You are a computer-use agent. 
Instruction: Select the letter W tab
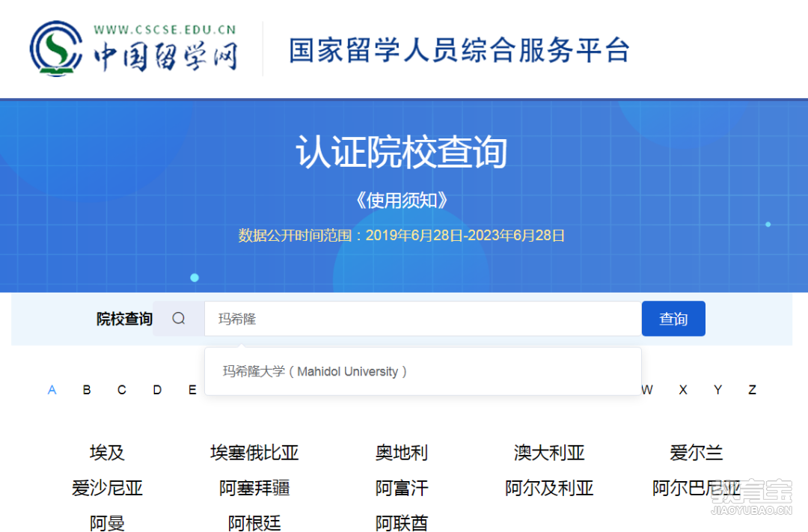pos(647,390)
